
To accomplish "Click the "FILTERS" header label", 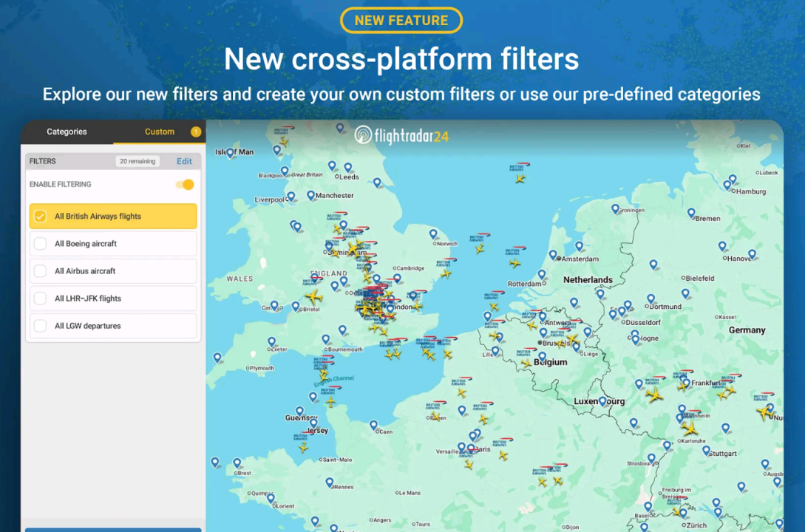I will click(43, 161).
